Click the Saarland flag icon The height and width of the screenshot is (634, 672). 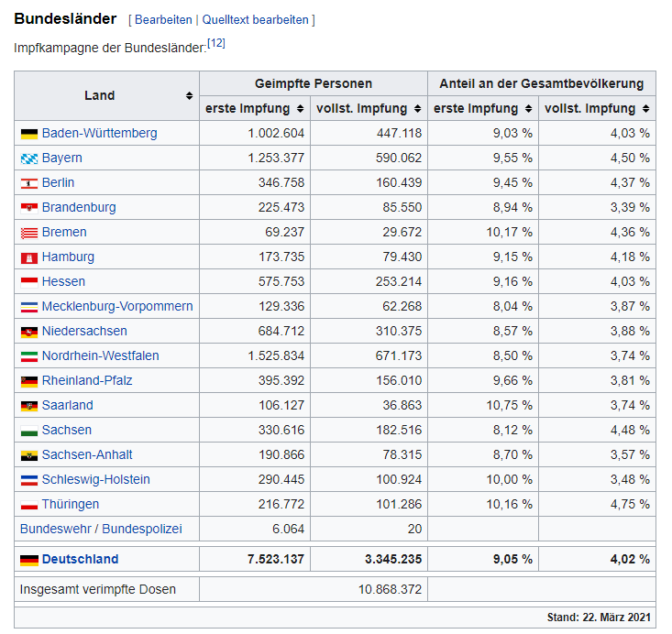tap(28, 406)
